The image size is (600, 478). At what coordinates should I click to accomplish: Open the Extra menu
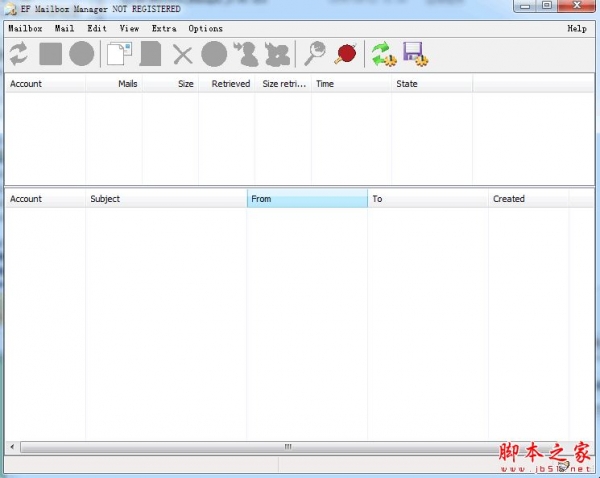coord(164,29)
